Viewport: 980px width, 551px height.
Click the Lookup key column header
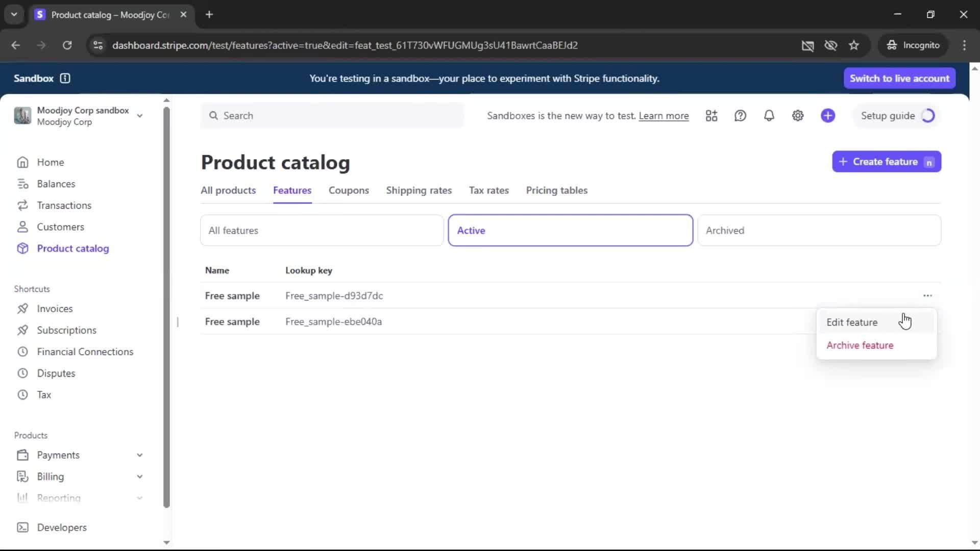[308, 270]
